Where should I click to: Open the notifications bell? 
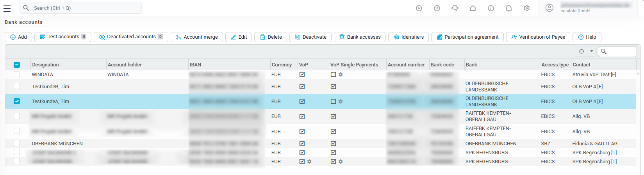click(x=509, y=8)
